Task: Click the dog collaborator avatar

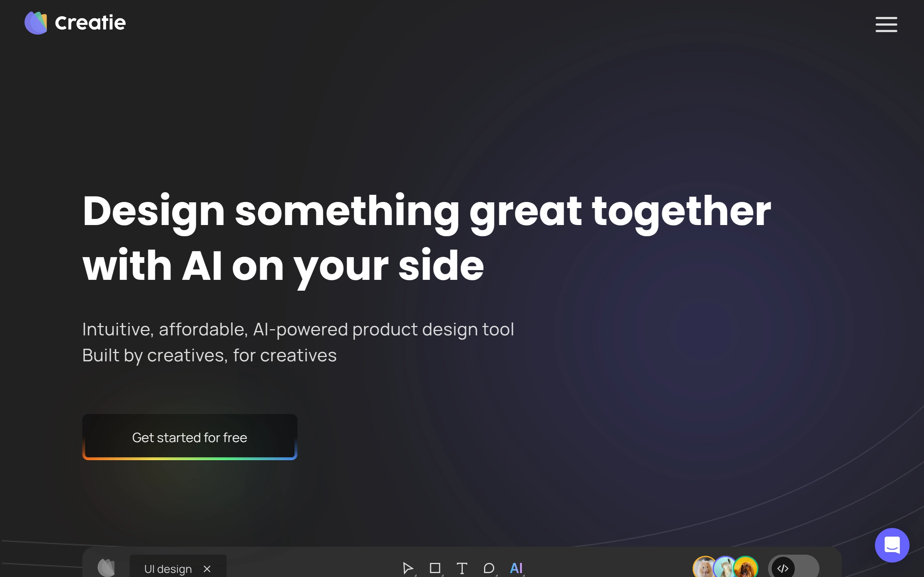Action: pyautogui.click(x=746, y=569)
